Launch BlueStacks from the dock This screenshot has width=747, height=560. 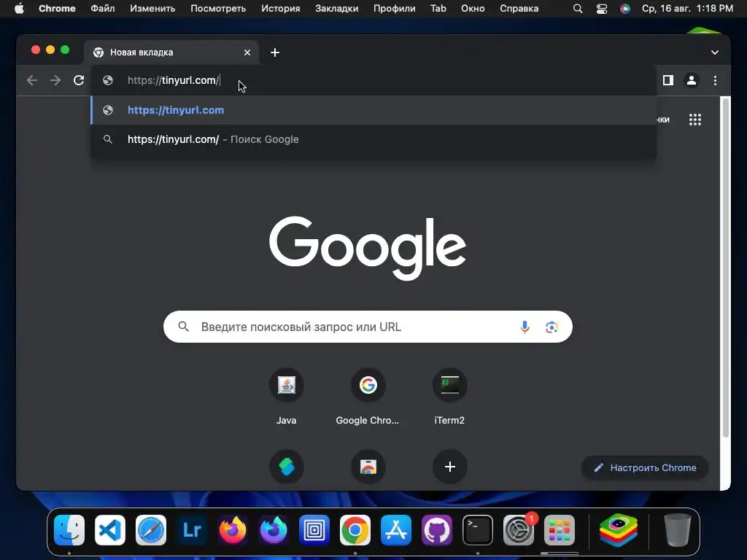coord(619,530)
